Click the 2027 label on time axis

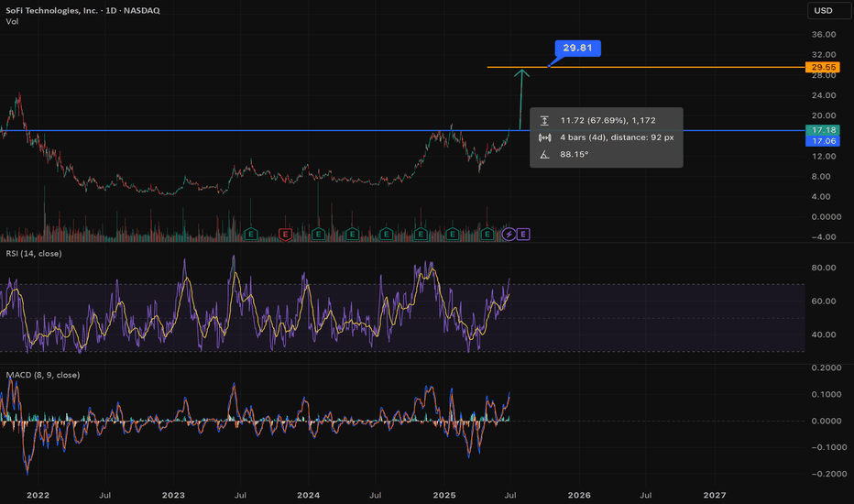(x=715, y=495)
